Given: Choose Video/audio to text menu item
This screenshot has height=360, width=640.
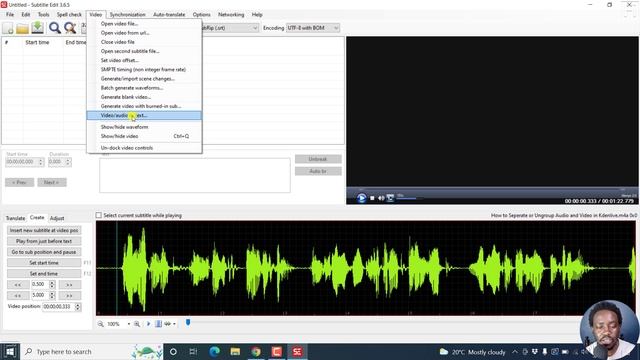Looking at the screenshot, I should tap(144, 116).
